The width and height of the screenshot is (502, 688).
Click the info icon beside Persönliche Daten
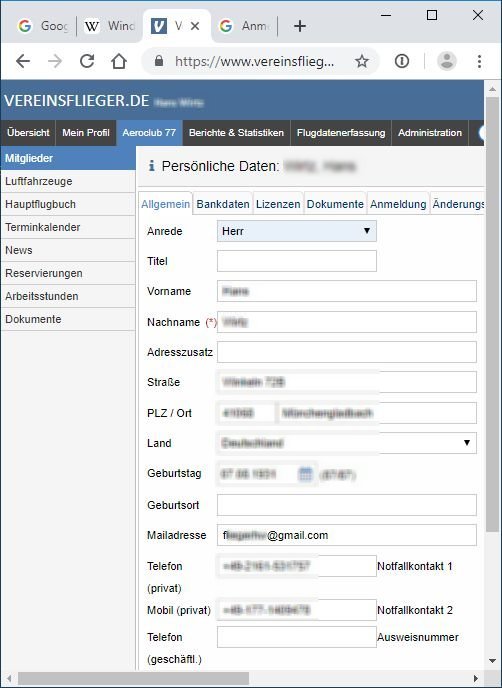coord(151,166)
